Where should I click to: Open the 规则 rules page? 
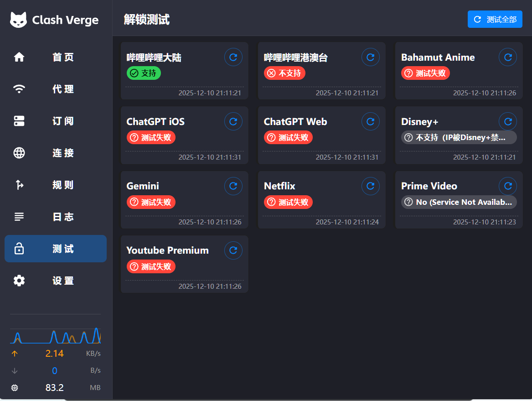56,185
